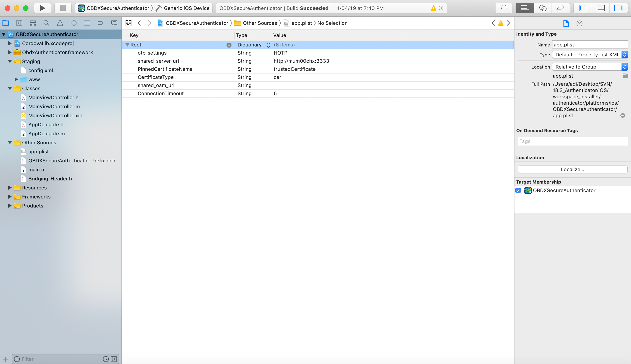Viewport: 631px width, 364px height.
Task: Toggle OBDXSecureAuthenticator target membership checkbox
Action: (518, 191)
